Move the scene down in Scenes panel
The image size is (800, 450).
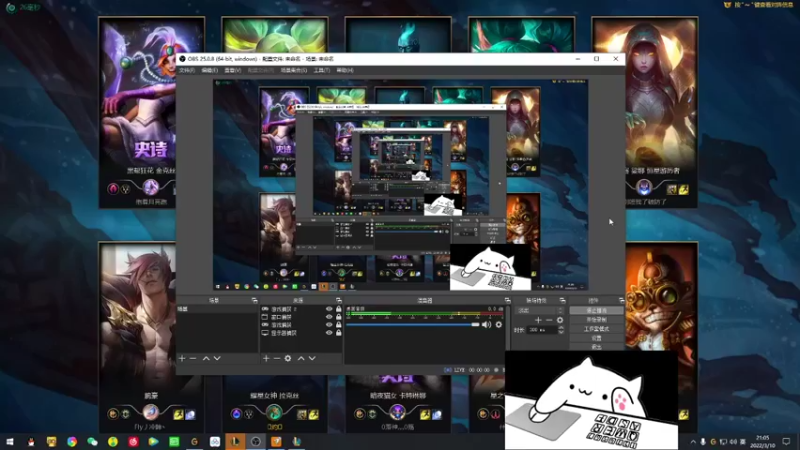click(x=217, y=359)
